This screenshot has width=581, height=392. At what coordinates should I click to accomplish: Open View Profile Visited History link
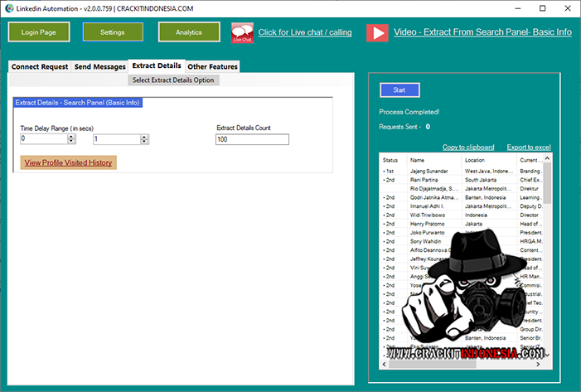coord(68,162)
